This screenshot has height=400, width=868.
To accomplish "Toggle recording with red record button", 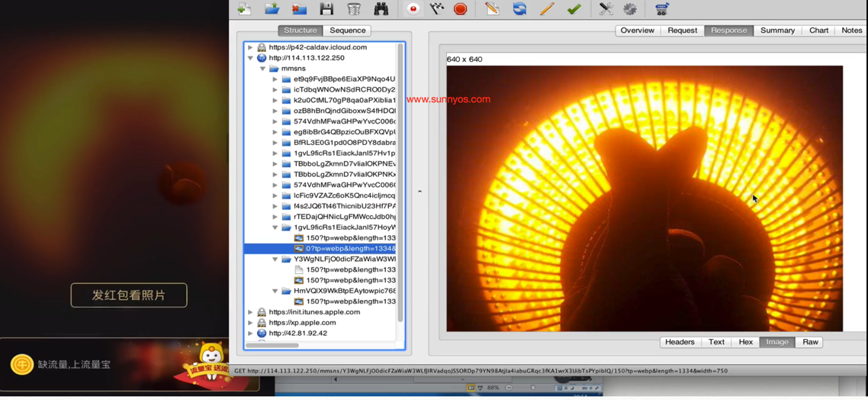I will 413,9.
